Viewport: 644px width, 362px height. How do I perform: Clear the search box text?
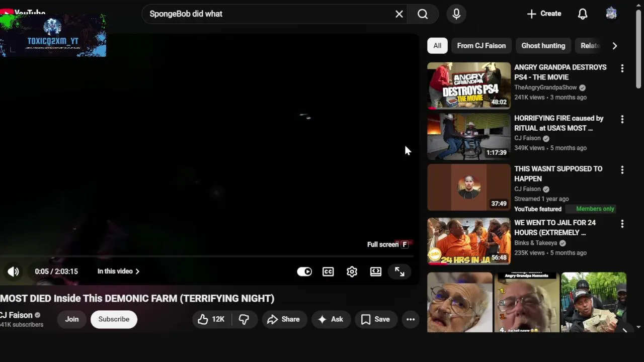click(399, 14)
